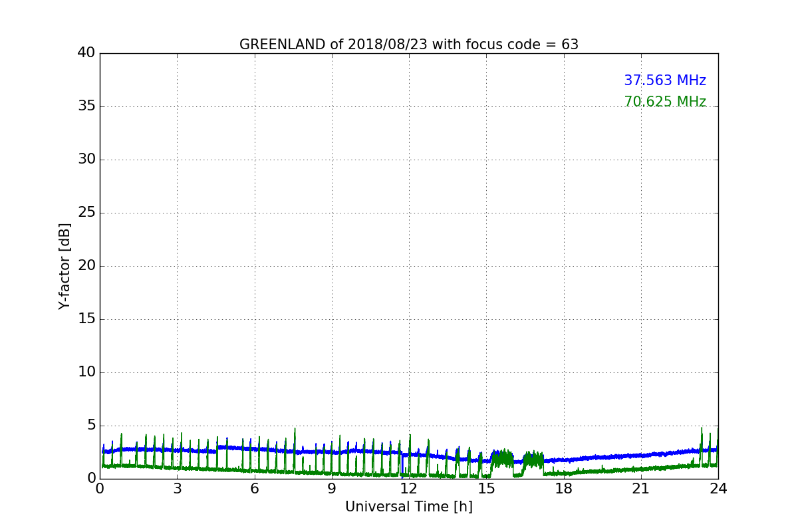Viewport: 798px width, 532px height.
Task: Click the 5 tick on the Y-factor axis
Action: tap(90, 426)
